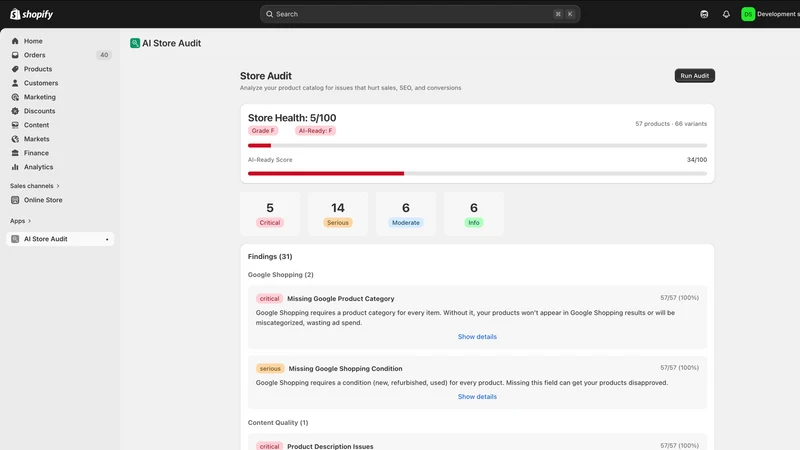This screenshot has height=450, width=800.
Task: Click the Store Audit page heading
Action: click(x=266, y=76)
